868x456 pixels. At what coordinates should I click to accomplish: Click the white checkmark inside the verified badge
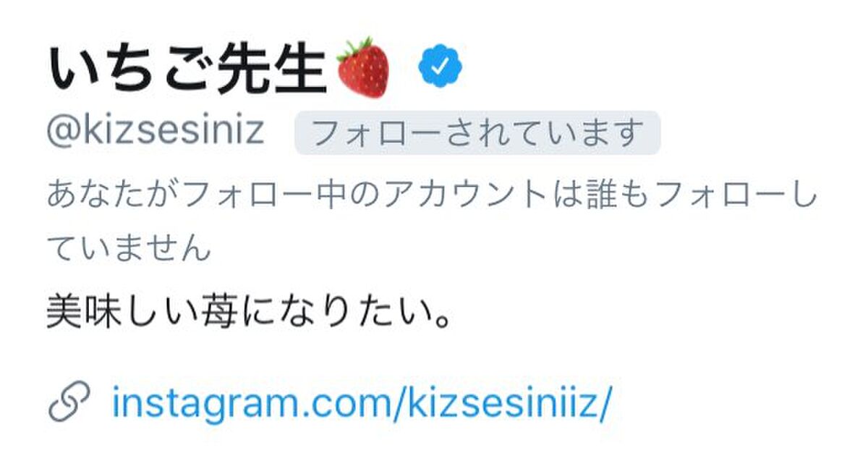(x=441, y=67)
